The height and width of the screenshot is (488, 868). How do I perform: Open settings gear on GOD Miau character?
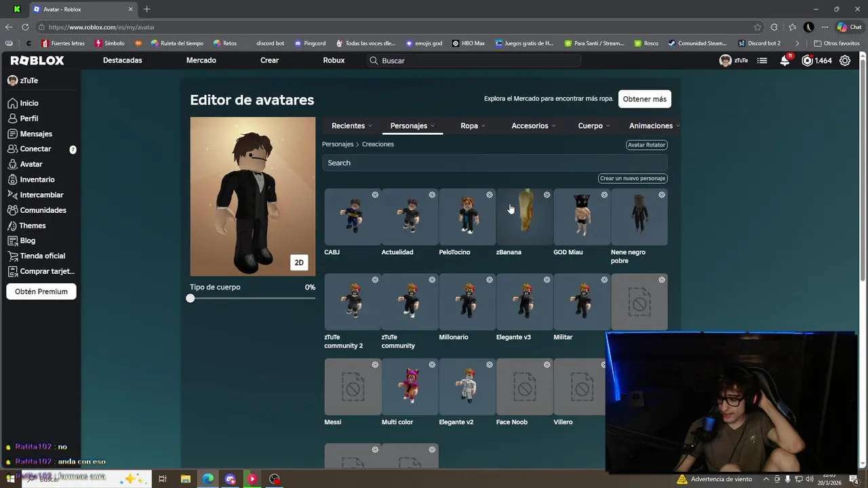point(604,195)
